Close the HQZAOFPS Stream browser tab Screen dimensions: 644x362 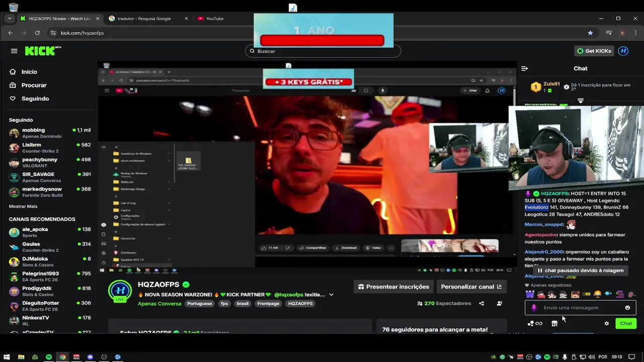[98, 19]
